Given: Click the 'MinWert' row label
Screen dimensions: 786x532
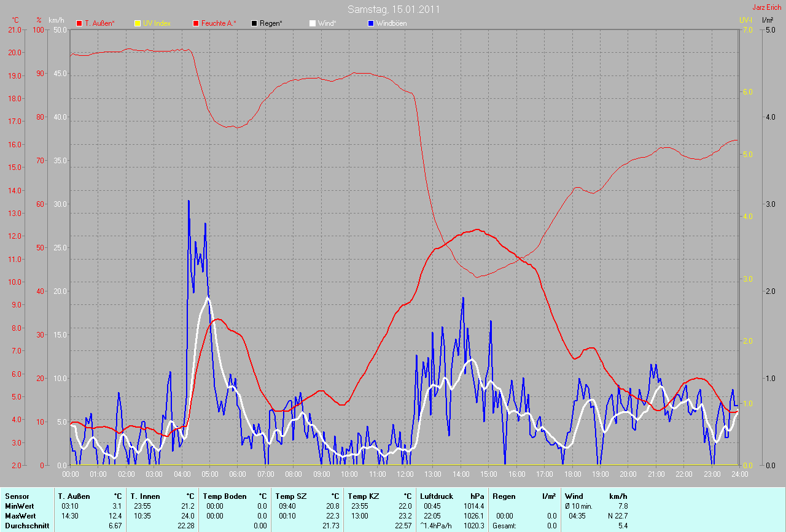Looking at the screenshot, I should (20, 506).
